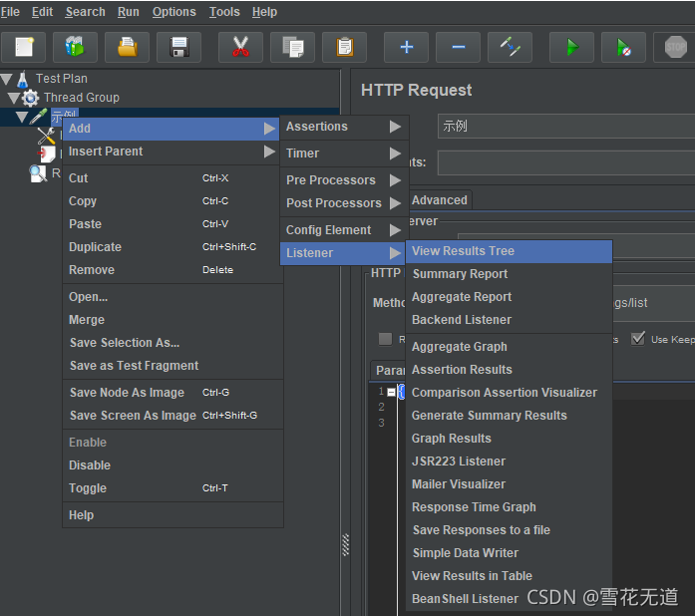Click the split pane divider grip
695x616 pixels.
[346, 545]
